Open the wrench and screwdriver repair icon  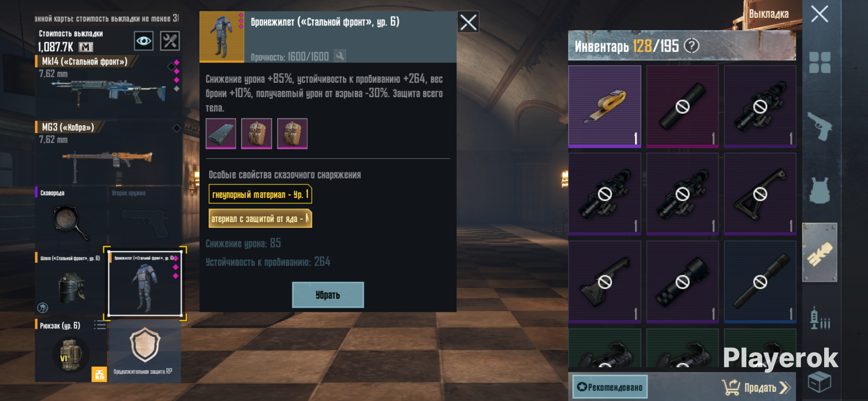170,41
